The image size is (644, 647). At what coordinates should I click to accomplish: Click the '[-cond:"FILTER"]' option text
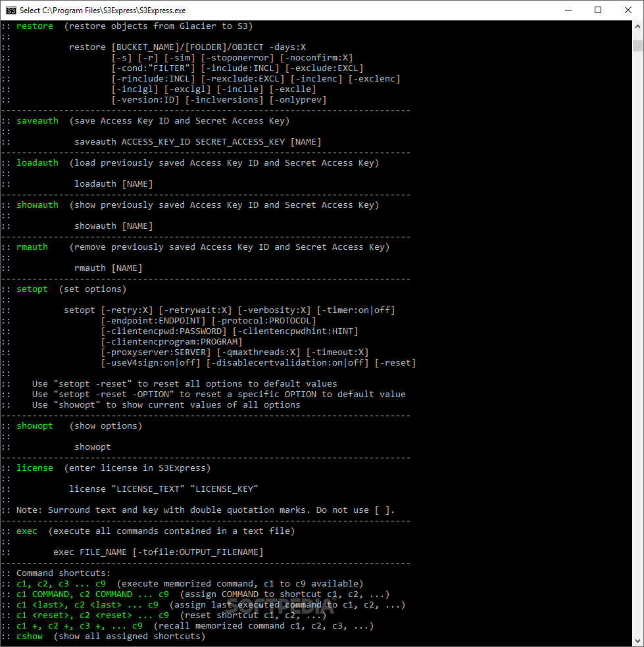(153, 68)
